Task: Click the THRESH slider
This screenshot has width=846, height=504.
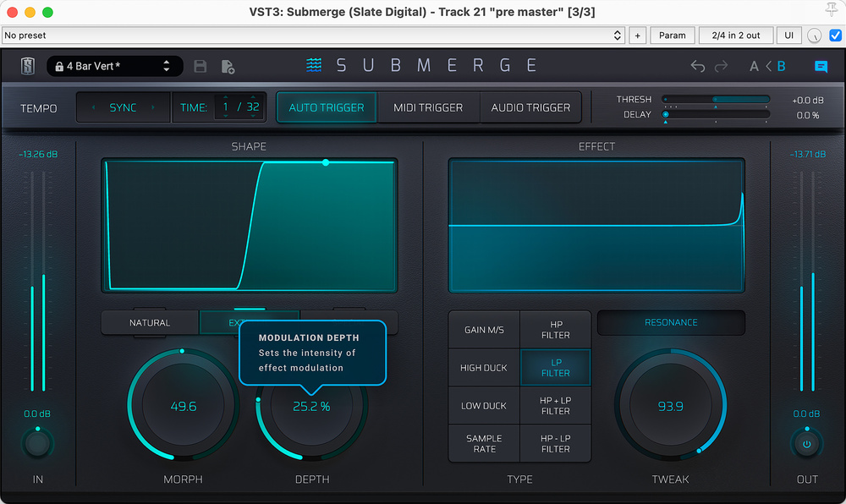Action: (716, 100)
